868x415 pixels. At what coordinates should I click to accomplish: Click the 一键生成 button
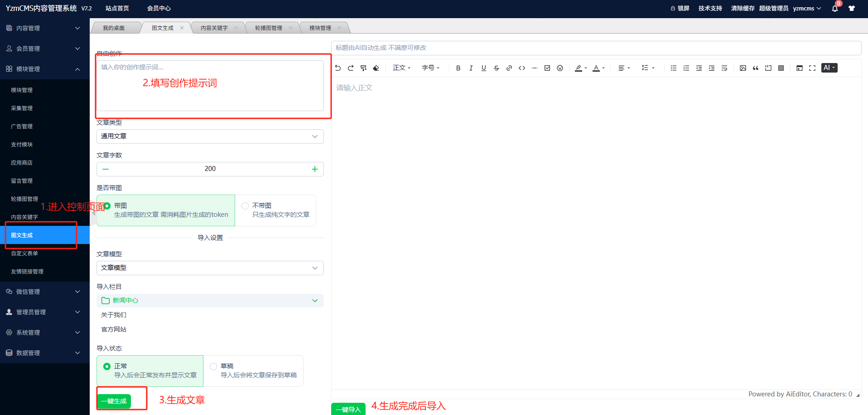click(x=114, y=401)
